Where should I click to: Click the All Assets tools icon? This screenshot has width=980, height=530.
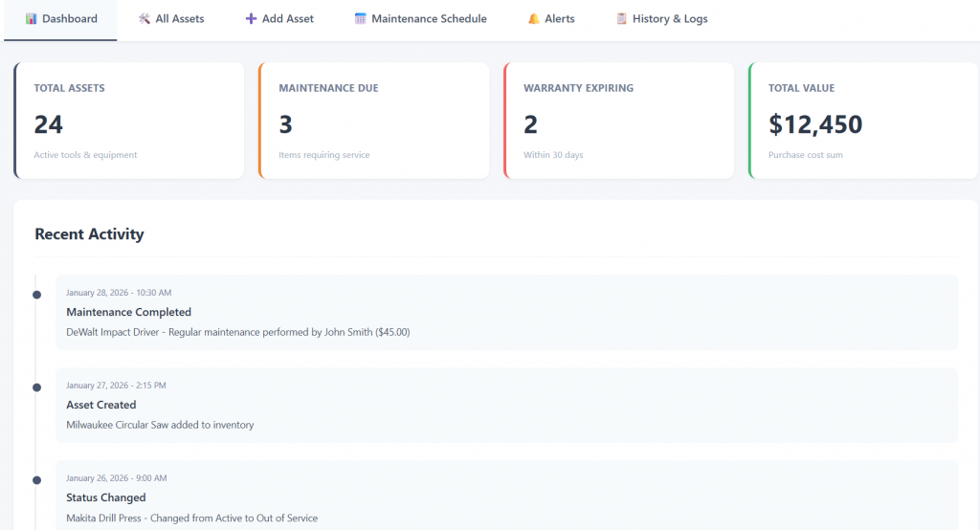pos(145,19)
